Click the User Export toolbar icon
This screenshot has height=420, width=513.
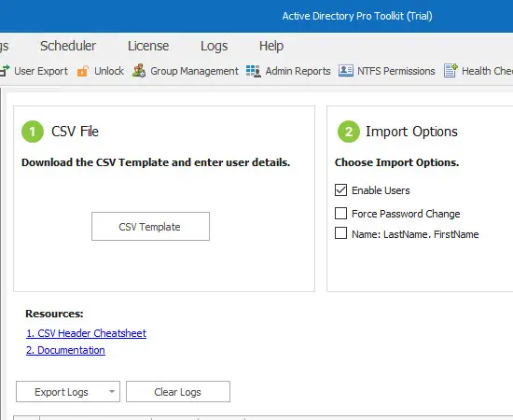pyautogui.click(x=5, y=71)
